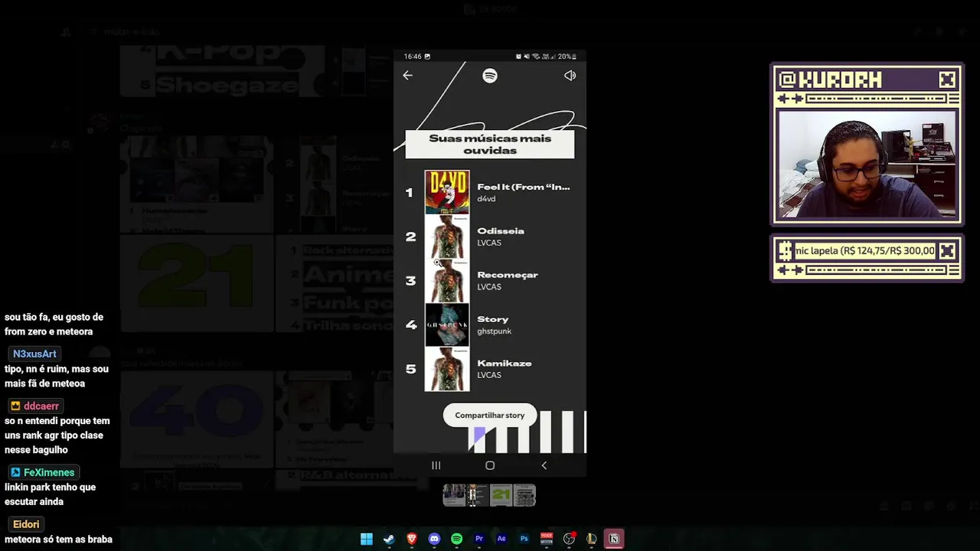Select the first thumbnail in image strip

454,495
